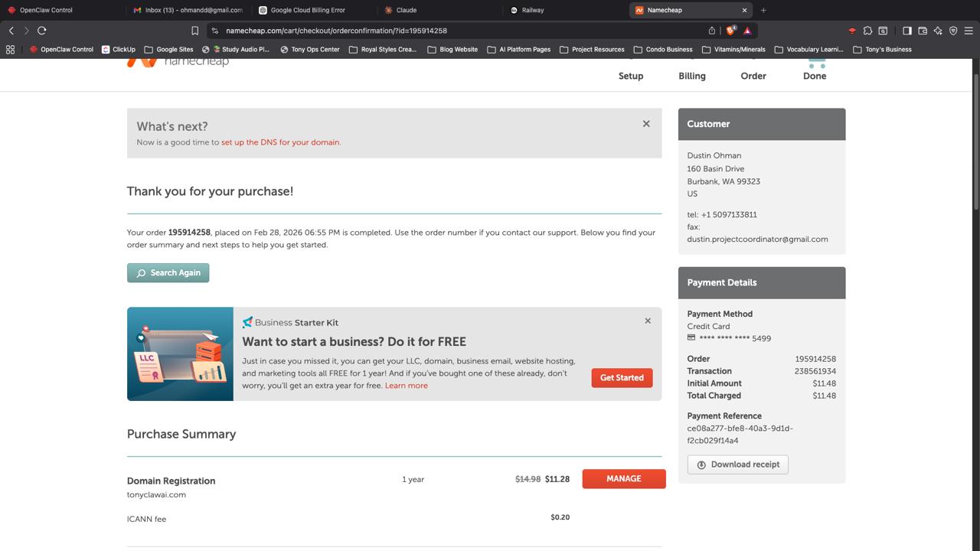Screen dimensions: 980x551
Task: Expand the Condo Business bookmark folder
Action: tap(662, 49)
